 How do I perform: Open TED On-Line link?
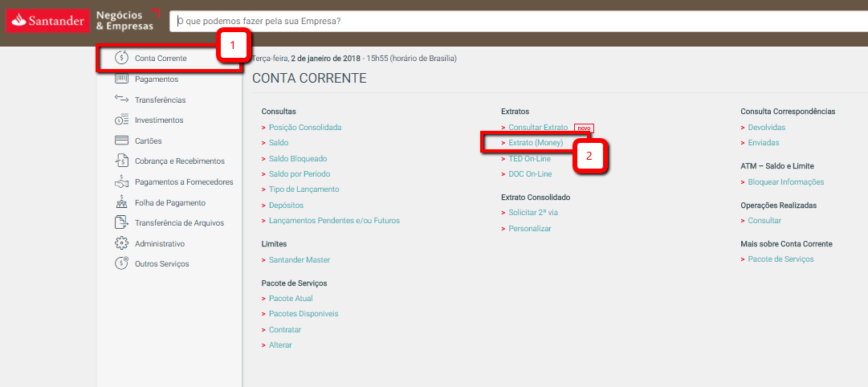529,158
